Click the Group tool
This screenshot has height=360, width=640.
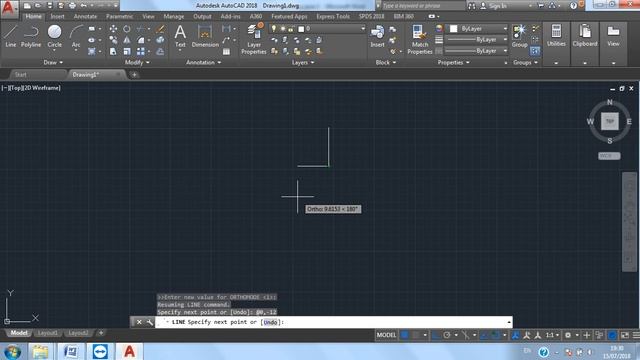(520, 36)
